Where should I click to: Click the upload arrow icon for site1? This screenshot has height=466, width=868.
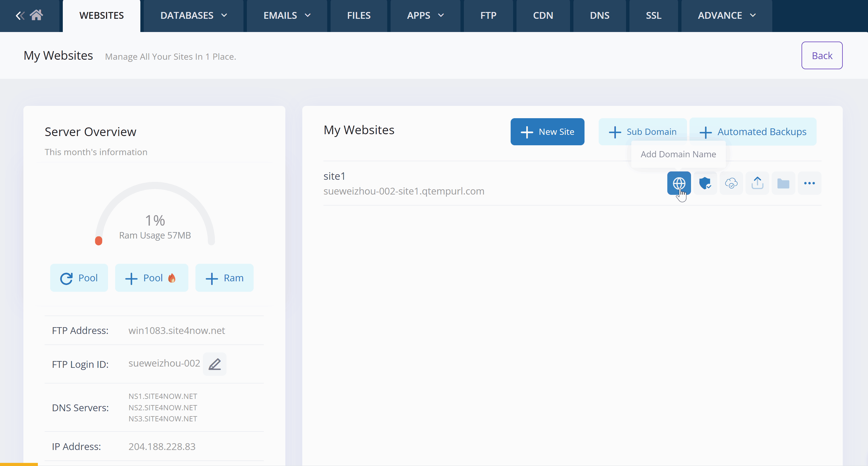point(757,183)
